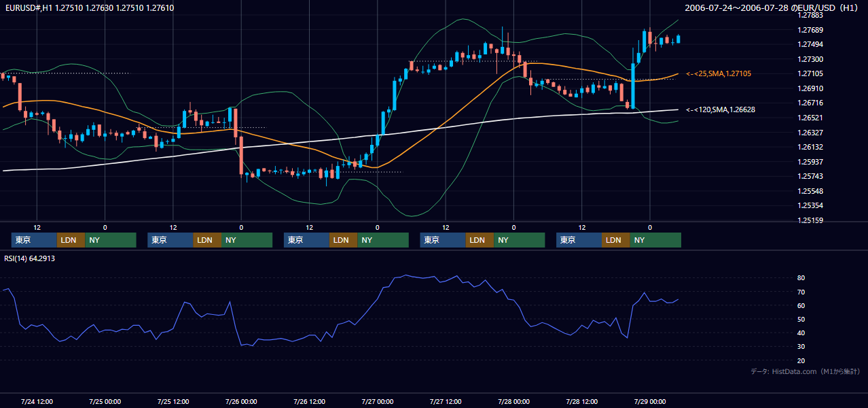Click price axis value 1.27300
This screenshot has width=868, height=408.
(811, 59)
